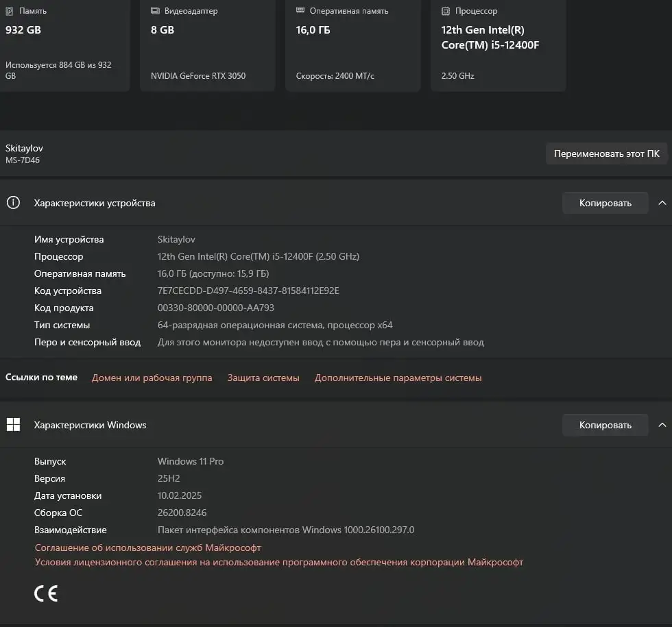
Task: Click Скорость: 2400 МТ/с text
Action: point(335,76)
